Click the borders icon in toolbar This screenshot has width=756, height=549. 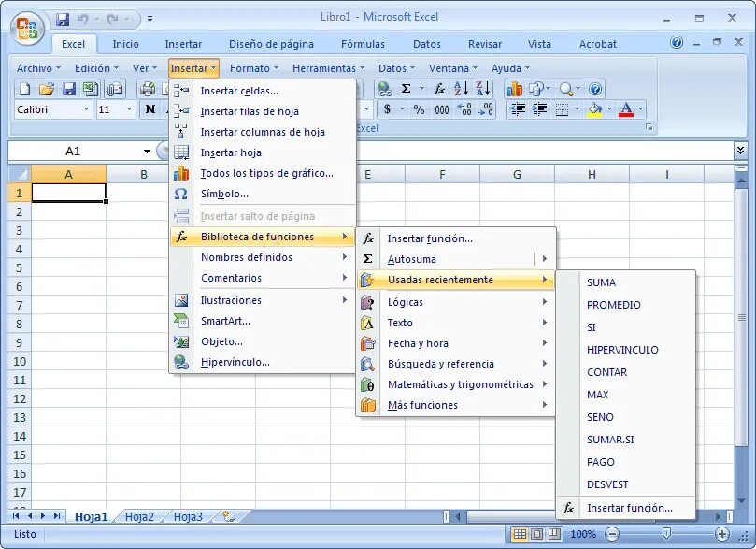[562, 109]
